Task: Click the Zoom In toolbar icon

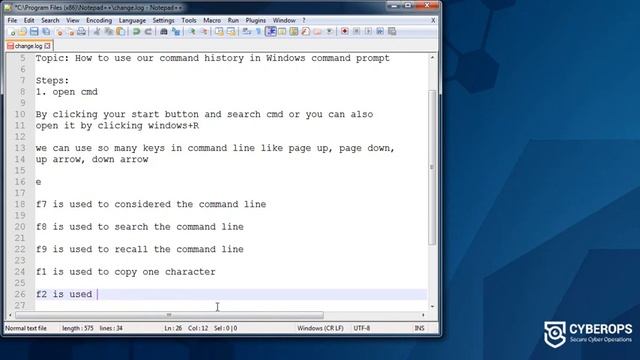Action: tap(191, 31)
